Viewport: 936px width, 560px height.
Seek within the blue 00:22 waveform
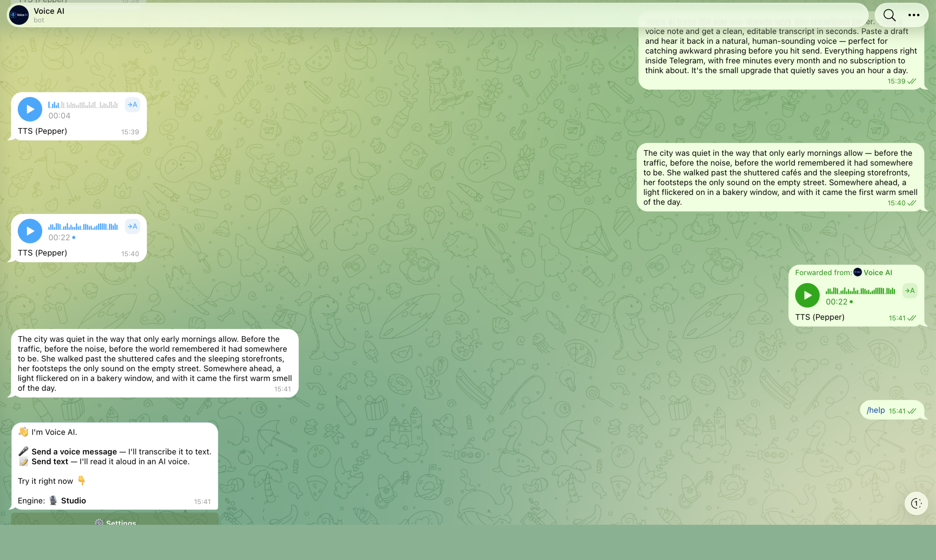point(83,227)
